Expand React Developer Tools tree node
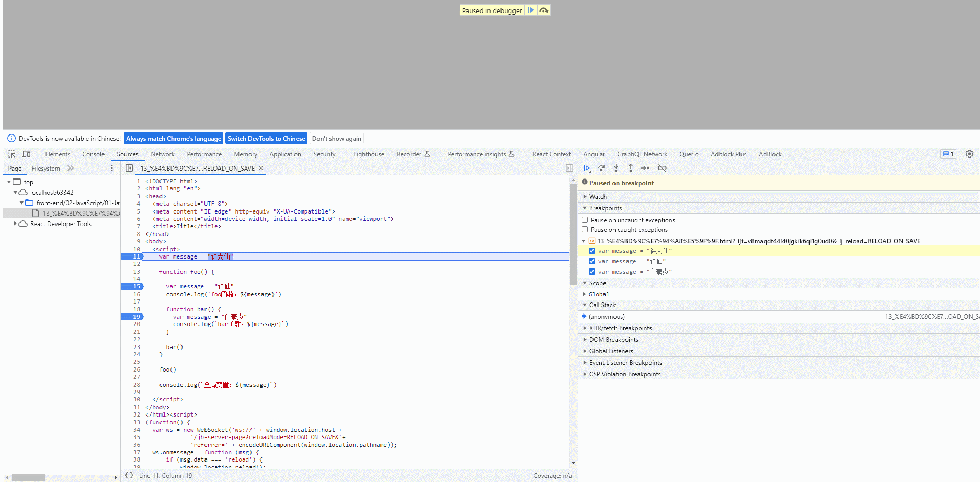The height and width of the screenshot is (482, 980). [x=16, y=223]
